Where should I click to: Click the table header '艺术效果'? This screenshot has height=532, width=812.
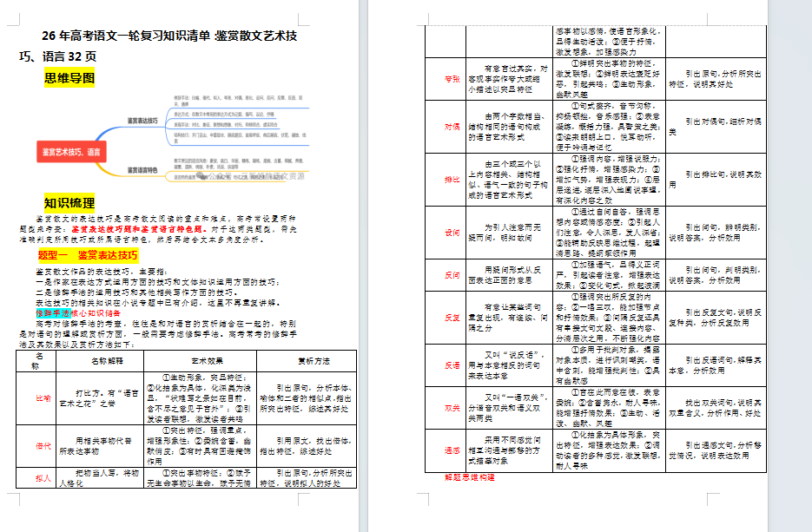click(208, 361)
